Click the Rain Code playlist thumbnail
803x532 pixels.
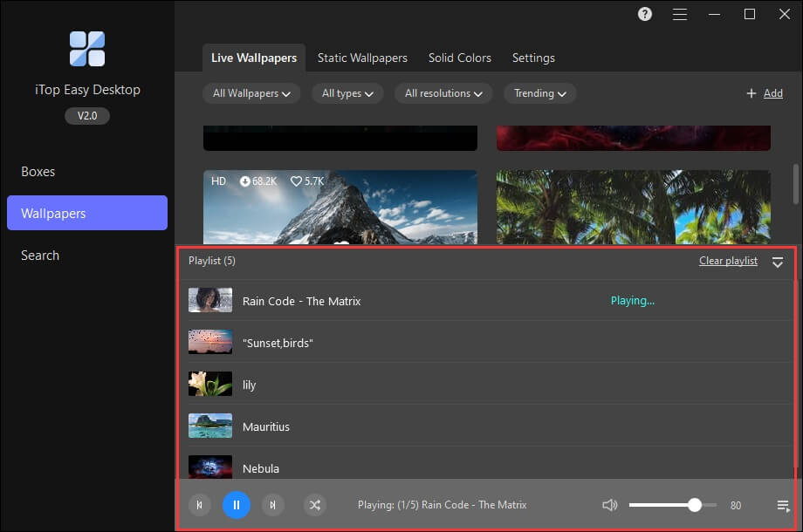(210, 300)
